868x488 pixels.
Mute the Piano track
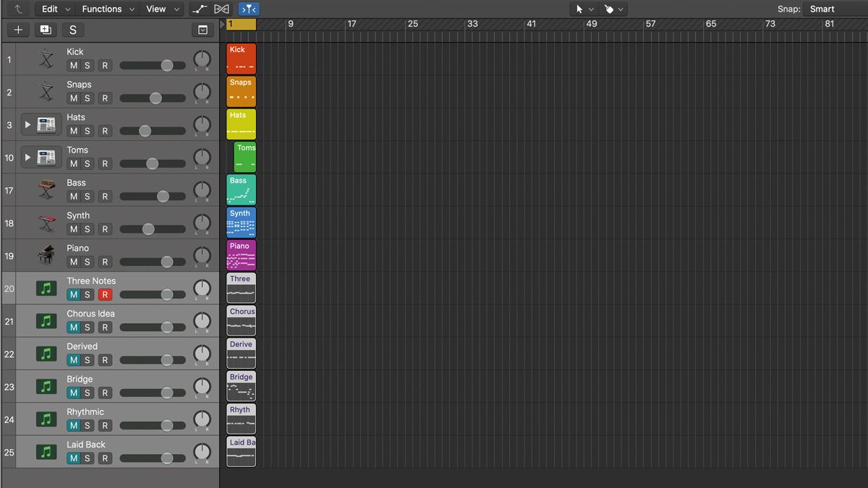click(x=73, y=262)
